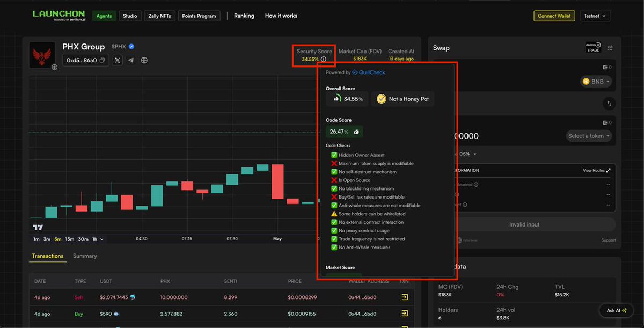Click the Invalid input swap button
644x328 pixels.
click(x=524, y=224)
